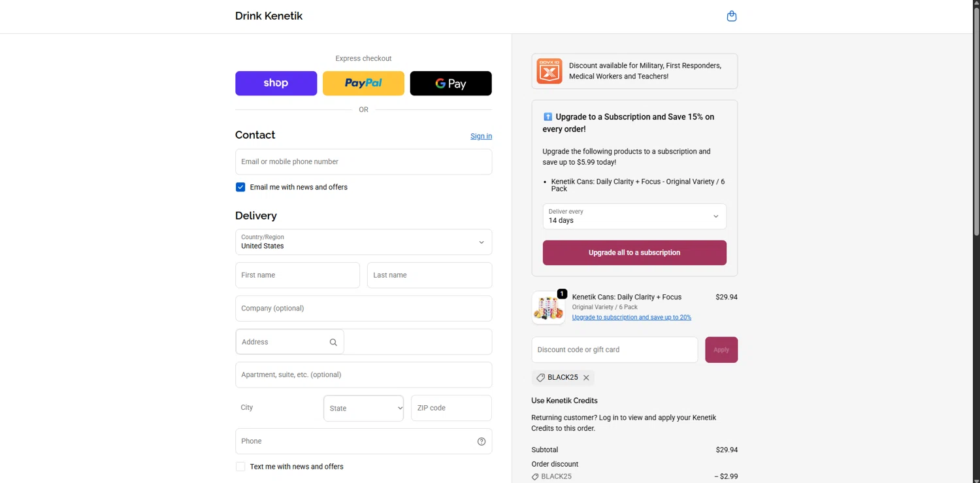Focus the ZIP code field
Screen dimensions: 980x483
point(451,408)
